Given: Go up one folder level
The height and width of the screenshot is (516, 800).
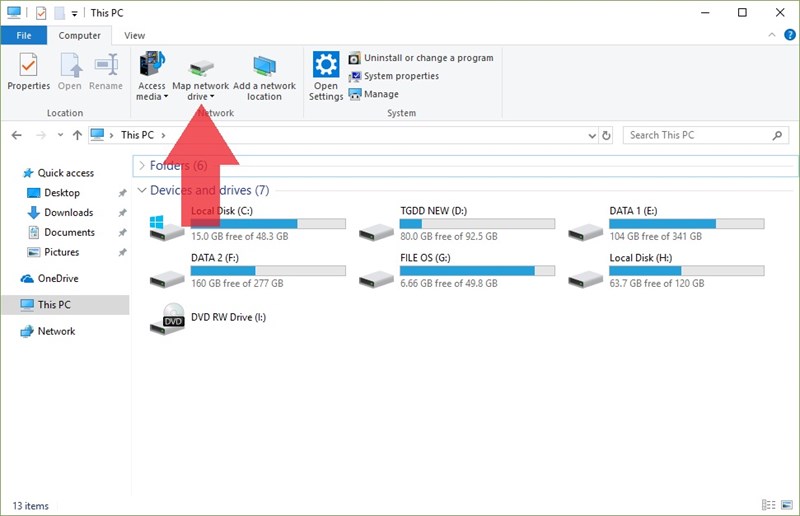Looking at the screenshot, I should click(x=77, y=135).
